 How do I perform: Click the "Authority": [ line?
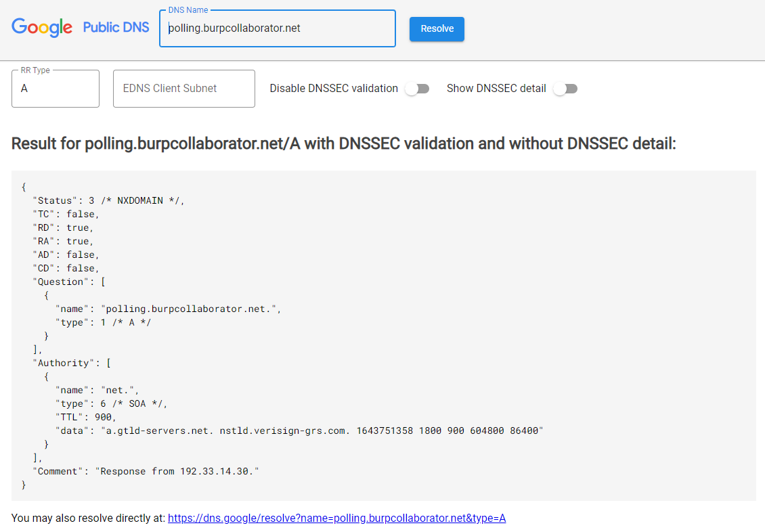(72, 363)
